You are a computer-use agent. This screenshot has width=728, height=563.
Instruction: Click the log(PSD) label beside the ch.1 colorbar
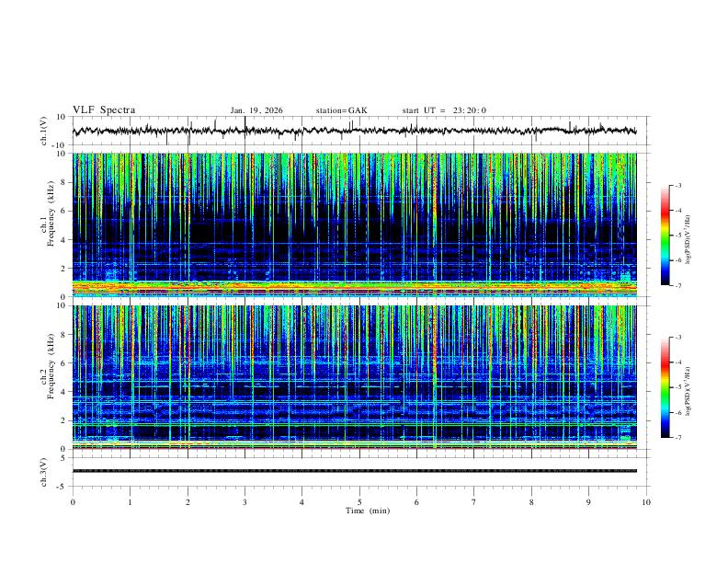click(x=688, y=240)
